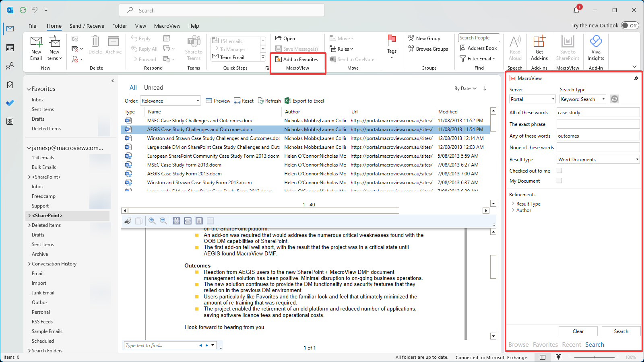Viewport: 644px width, 362px height.
Task: Click the Export to Excel icon
Action: tap(288, 101)
